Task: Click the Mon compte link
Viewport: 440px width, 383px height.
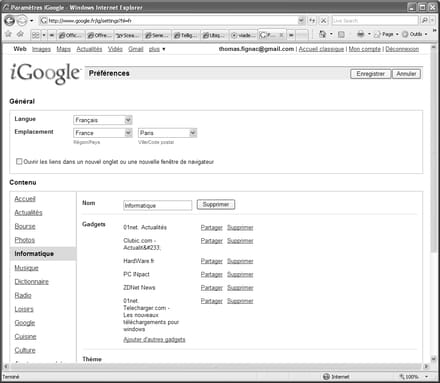Action: [x=364, y=49]
